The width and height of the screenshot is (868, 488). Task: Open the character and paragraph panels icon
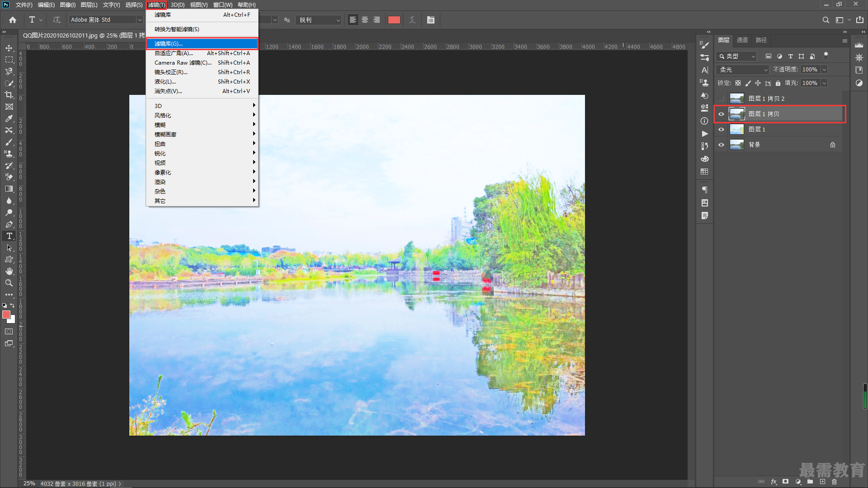(431, 20)
